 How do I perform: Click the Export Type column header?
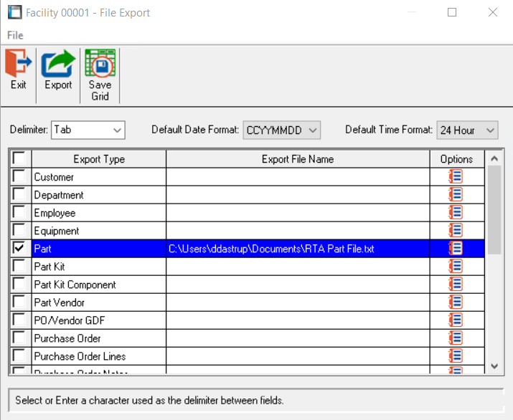tap(99, 159)
